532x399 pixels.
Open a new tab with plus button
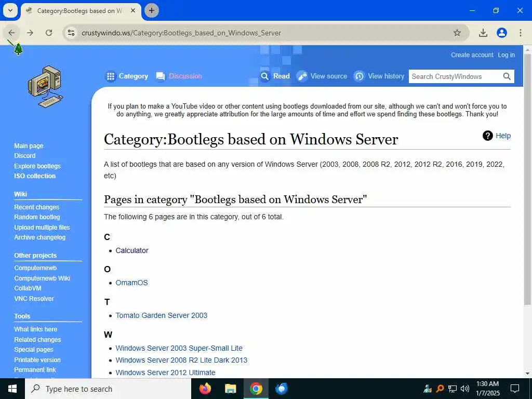point(151,10)
